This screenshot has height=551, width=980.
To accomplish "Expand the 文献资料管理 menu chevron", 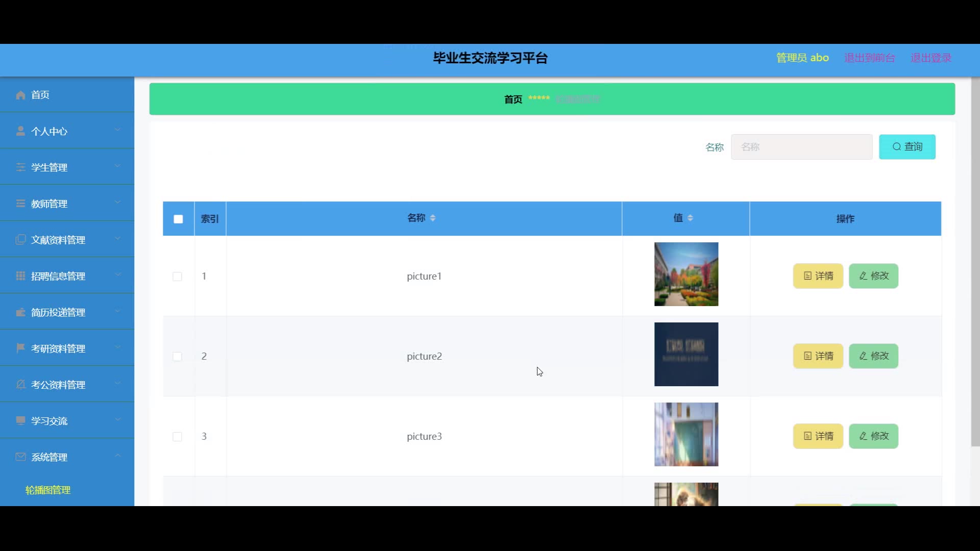I will click(x=118, y=238).
